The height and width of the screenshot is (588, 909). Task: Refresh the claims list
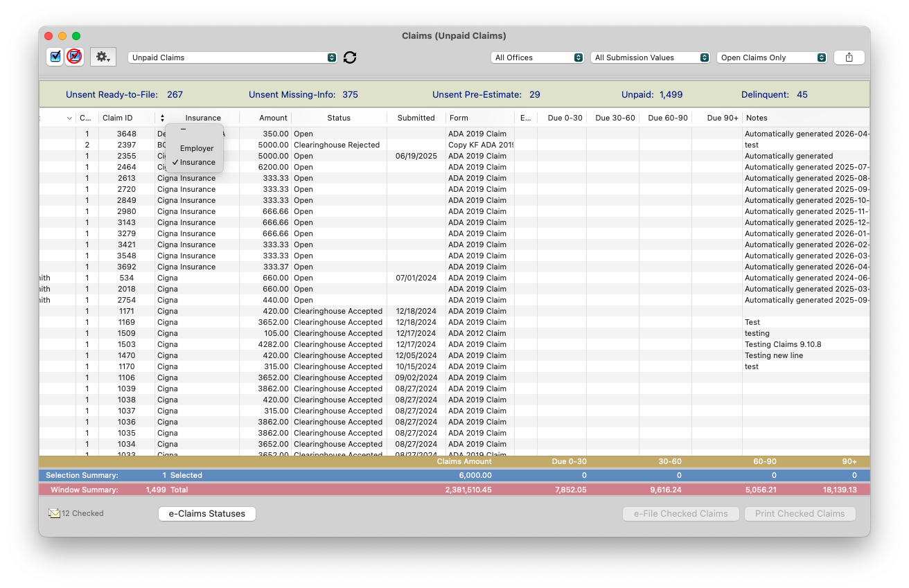pyautogui.click(x=350, y=57)
